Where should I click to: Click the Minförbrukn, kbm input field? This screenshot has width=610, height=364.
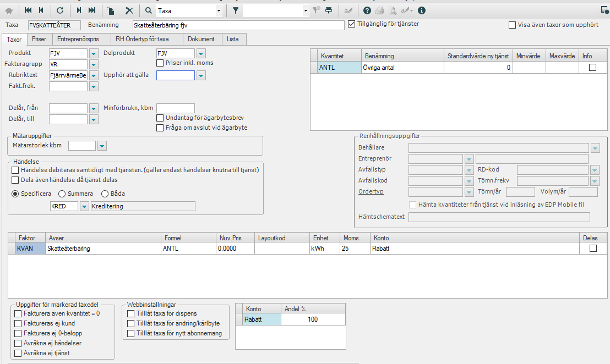(176, 108)
